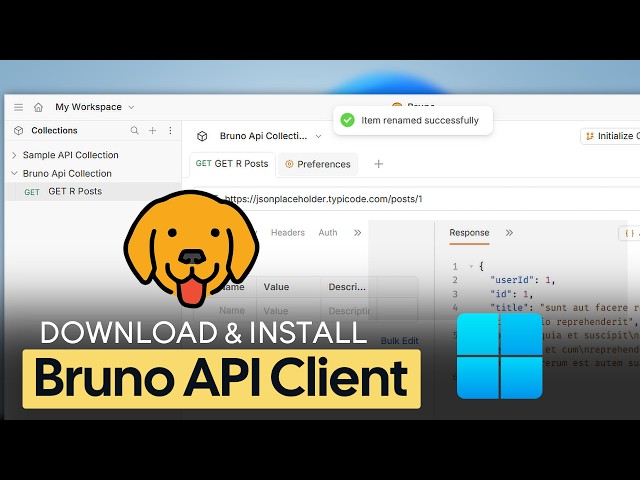
Task: Search collections with magnifier icon
Action: 134,131
